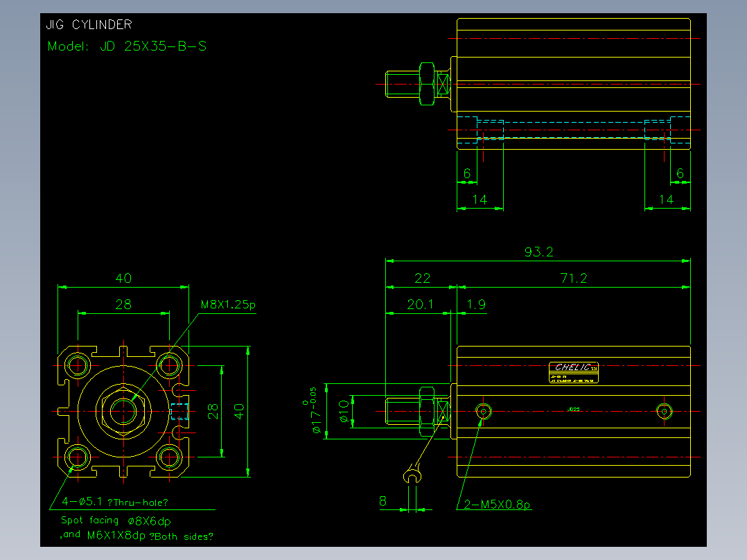The image size is (747, 560).
Task: Pick the 22 rod extension dimension
Action: [422, 278]
